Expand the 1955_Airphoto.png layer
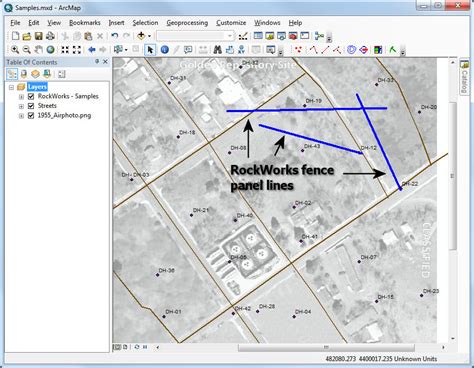The width and height of the screenshot is (474, 368). (x=21, y=116)
